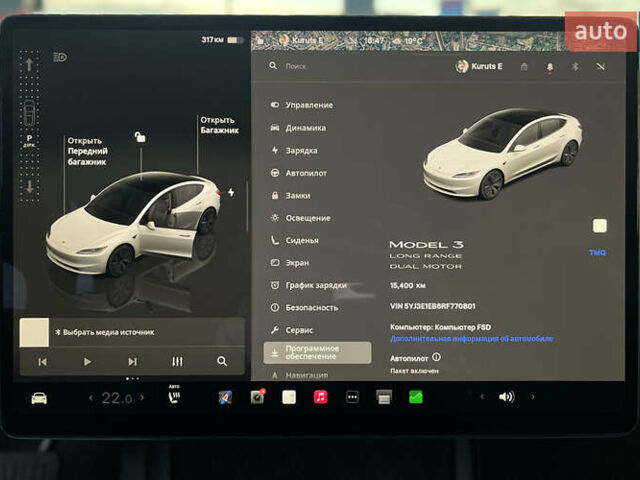Select Безопасность in the settings list
The image size is (640, 480).
(x=311, y=308)
